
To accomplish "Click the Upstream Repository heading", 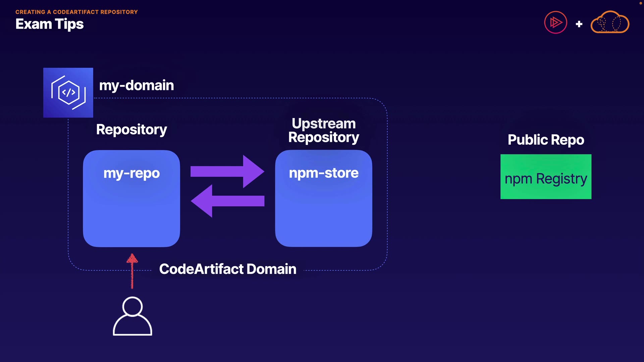I will pyautogui.click(x=324, y=130).
